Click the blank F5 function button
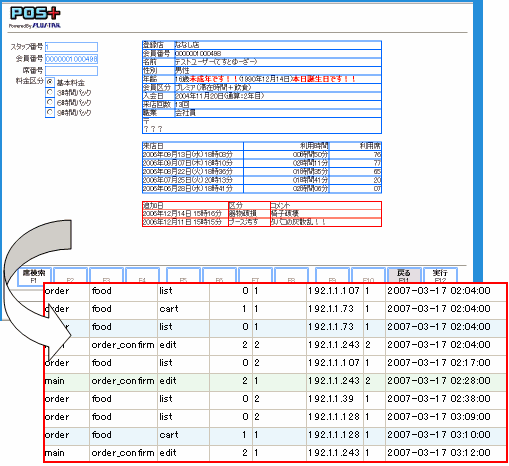Screen dimensions: 509x466 click(x=183, y=276)
